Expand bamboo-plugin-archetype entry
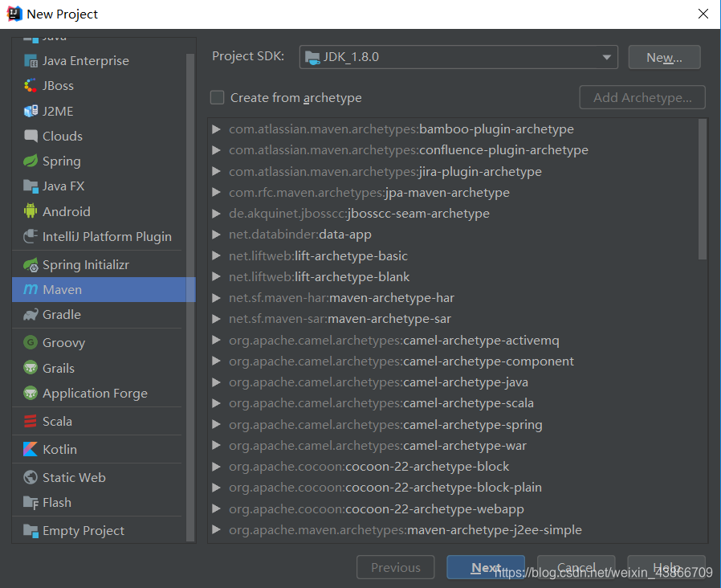This screenshot has width=721, height=588. [216, 129]
